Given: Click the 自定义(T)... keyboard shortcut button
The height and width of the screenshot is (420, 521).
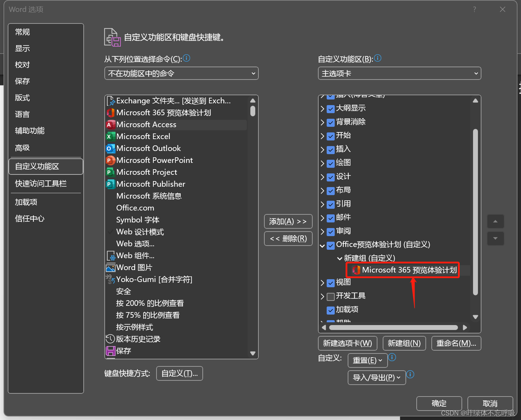Looking at the screenshot, I should click(x=180, y=373).
